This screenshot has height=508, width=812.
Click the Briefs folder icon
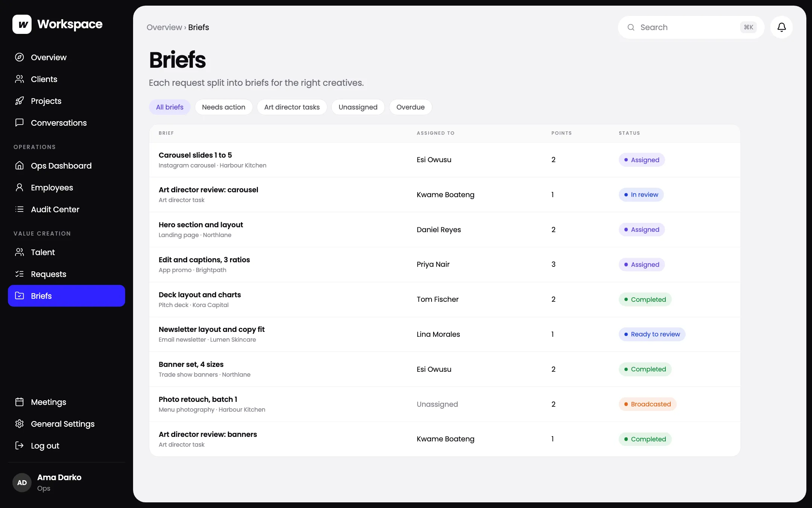20,296
